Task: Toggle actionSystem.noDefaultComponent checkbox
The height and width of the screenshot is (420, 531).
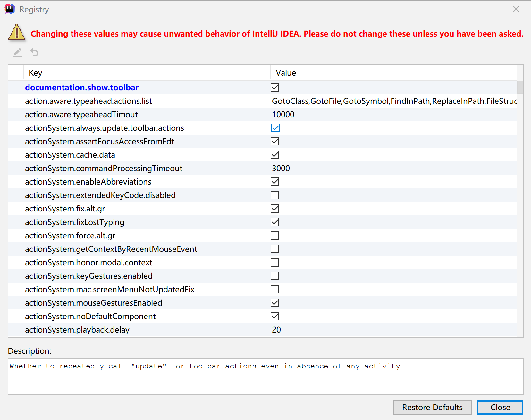Action: [275, 316]
